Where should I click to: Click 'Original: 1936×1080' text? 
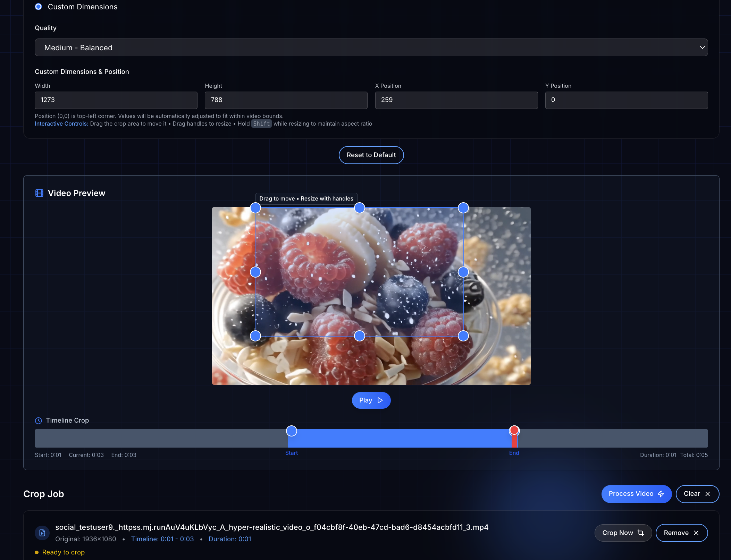tap(86, 539)
